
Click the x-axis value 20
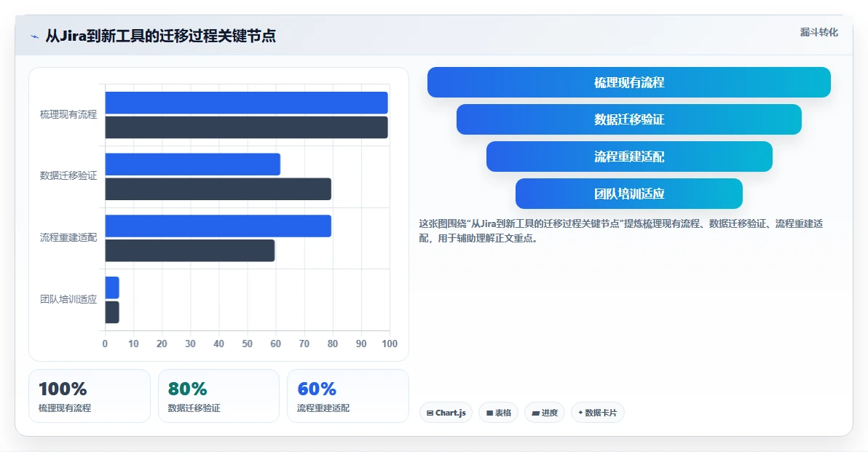coord(162,344)
